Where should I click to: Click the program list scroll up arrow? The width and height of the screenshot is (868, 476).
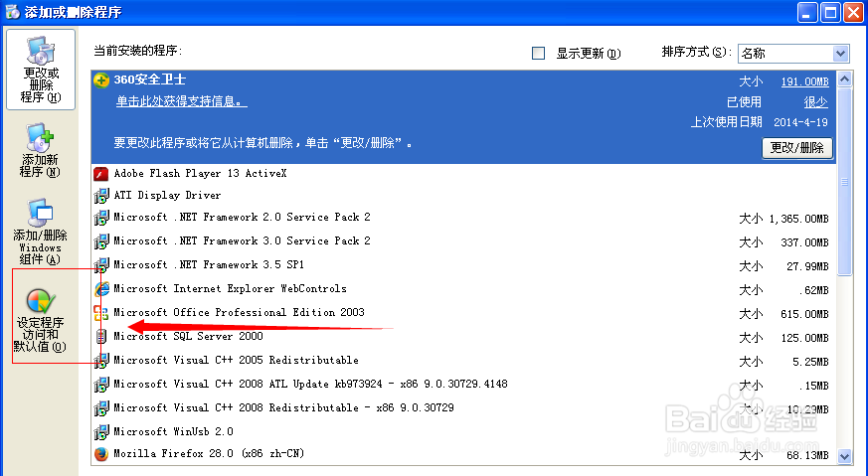(844, 79)
